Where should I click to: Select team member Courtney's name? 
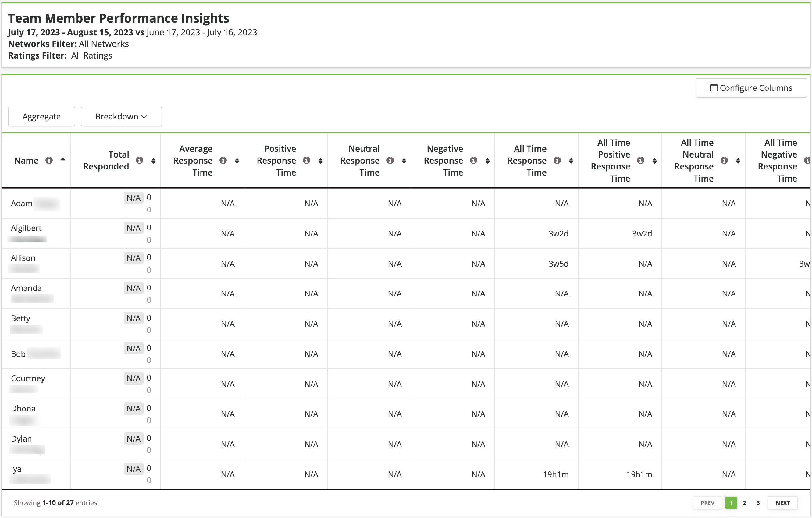point(28,378)
